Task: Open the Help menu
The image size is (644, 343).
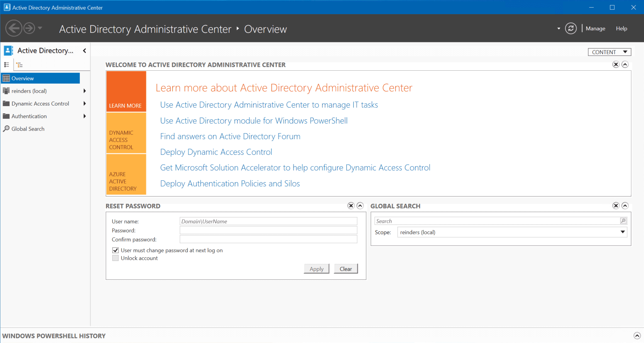Action: [621, 28]
